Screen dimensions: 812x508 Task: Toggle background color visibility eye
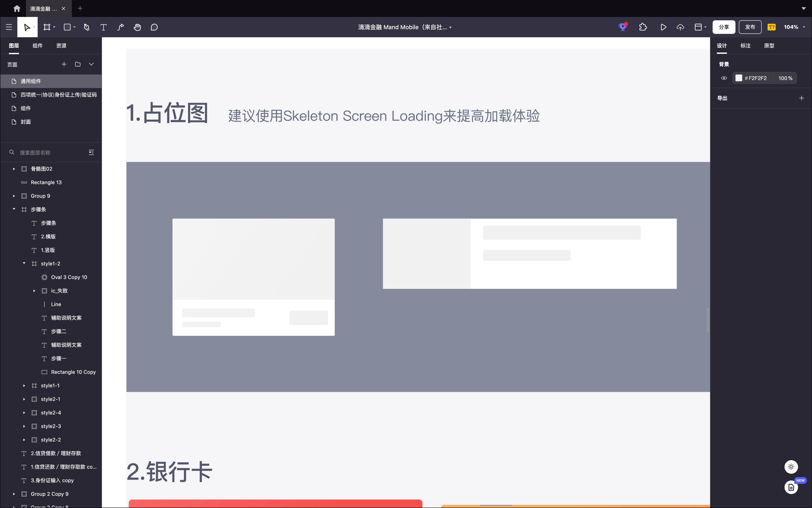click(x=724, y=78)
